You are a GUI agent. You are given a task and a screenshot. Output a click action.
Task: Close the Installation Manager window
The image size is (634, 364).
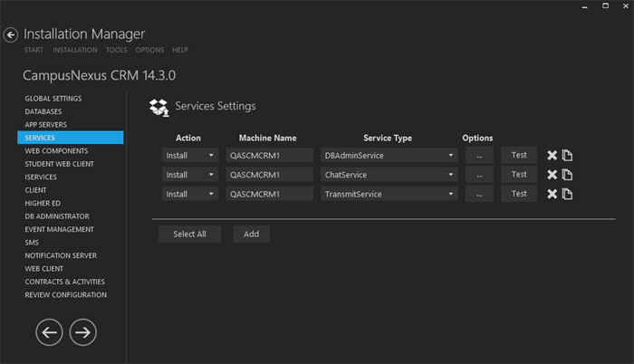point(626,5)
